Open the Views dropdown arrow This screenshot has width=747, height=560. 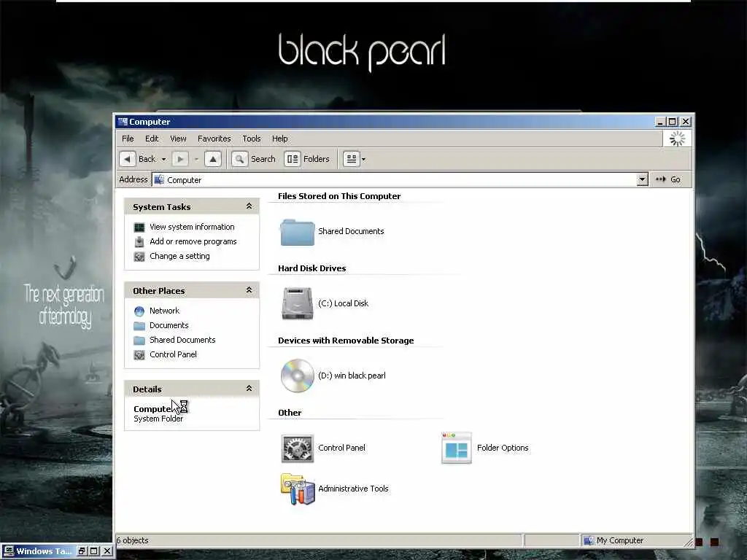[363, 159]
